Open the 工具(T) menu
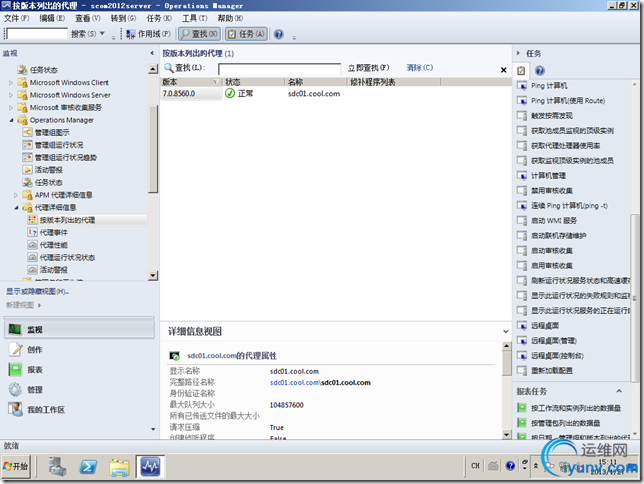 (195, 18)
